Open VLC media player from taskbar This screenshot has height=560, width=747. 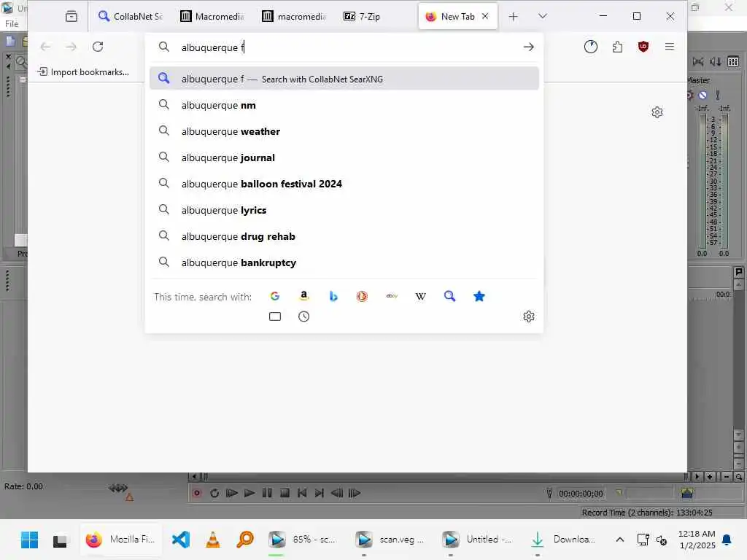[x=212, y=540]
